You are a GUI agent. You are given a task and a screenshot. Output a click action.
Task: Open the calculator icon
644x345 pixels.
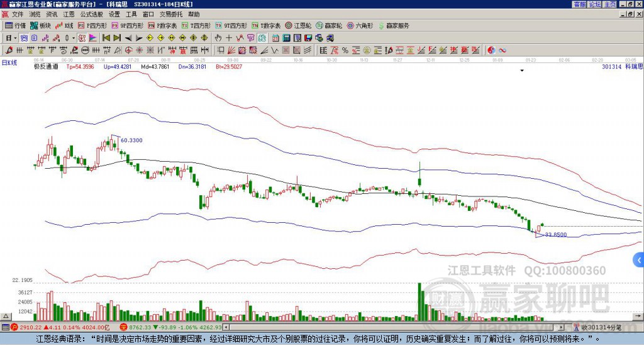286,38
